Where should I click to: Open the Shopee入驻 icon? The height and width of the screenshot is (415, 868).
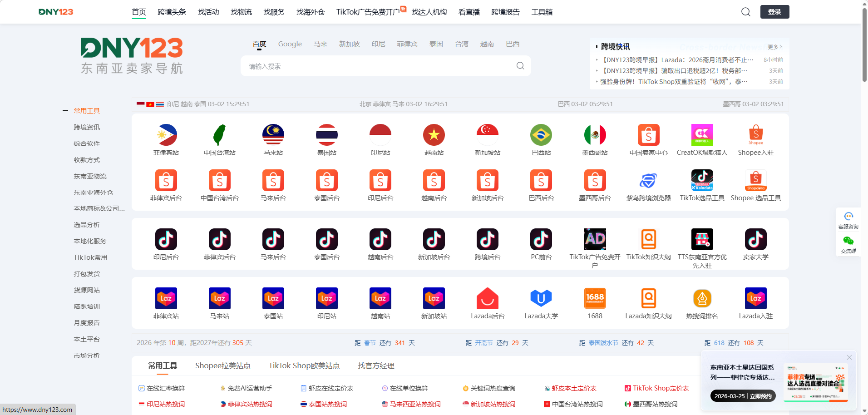tap(756, 135)
